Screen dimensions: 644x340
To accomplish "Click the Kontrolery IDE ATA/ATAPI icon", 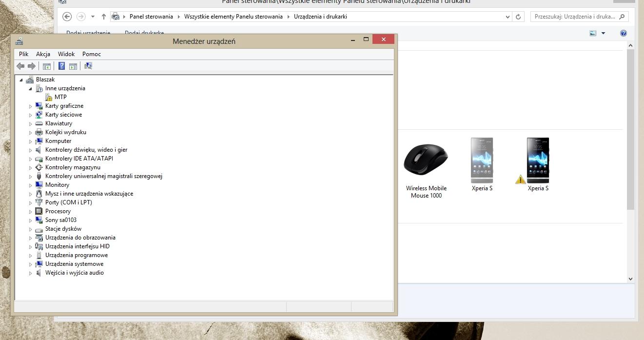I will (39, 159).
